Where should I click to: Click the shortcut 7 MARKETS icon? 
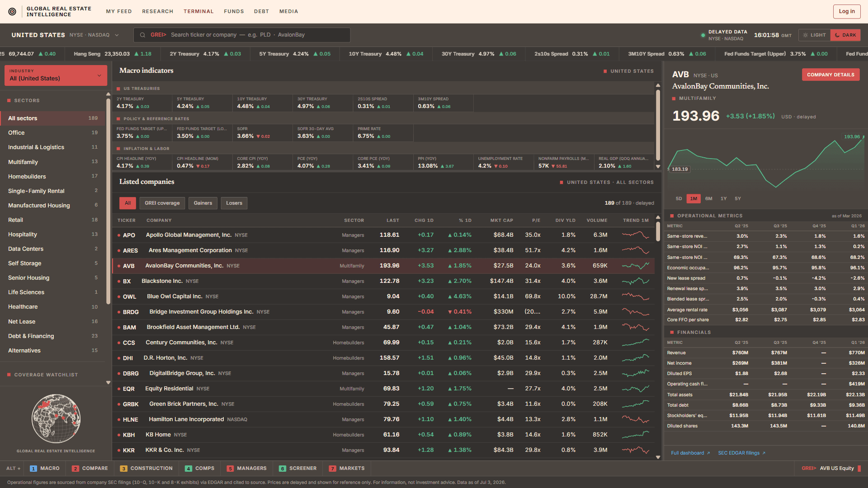[332, 469]
